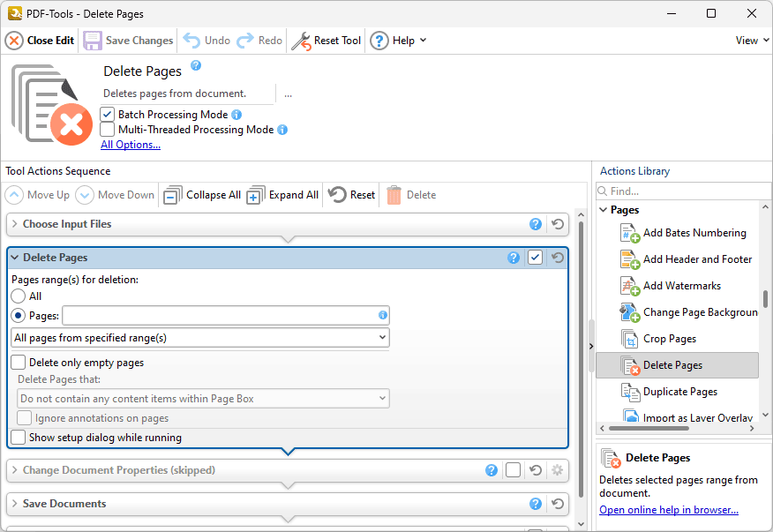Image resolution: width=773 pixels, height=532 pixels.
Task: Select Crop Pages action
Action: (658, 339)
